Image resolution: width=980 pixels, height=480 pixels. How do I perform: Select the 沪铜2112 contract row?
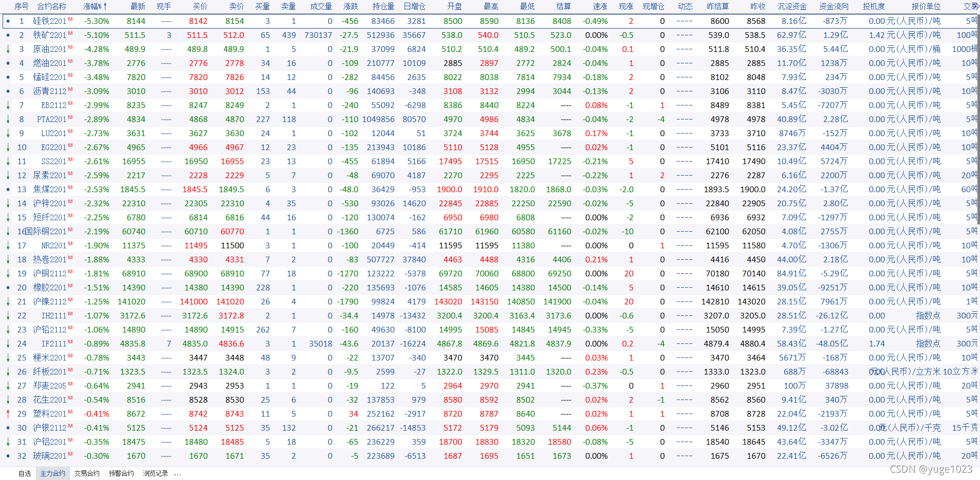[x=490, y=274]
